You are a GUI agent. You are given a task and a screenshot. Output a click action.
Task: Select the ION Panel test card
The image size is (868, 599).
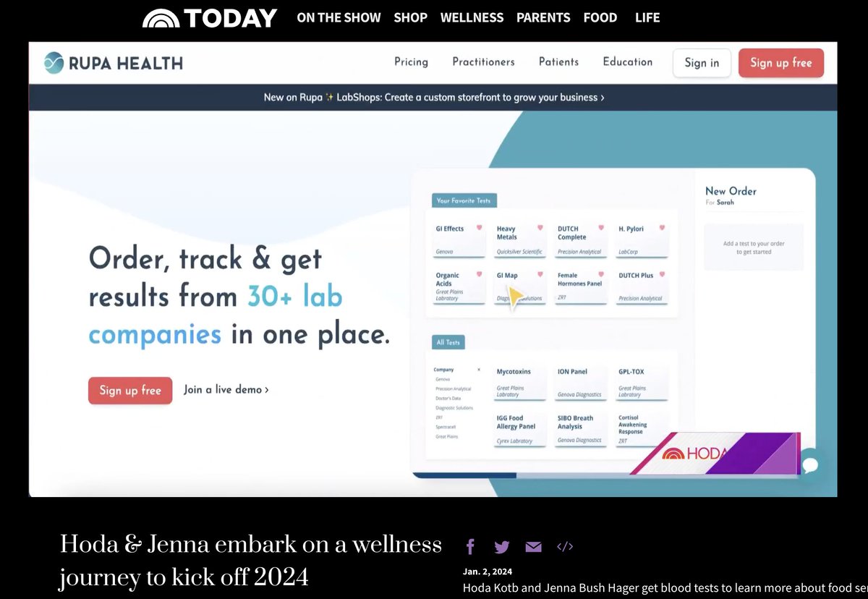tap(581, 383)
